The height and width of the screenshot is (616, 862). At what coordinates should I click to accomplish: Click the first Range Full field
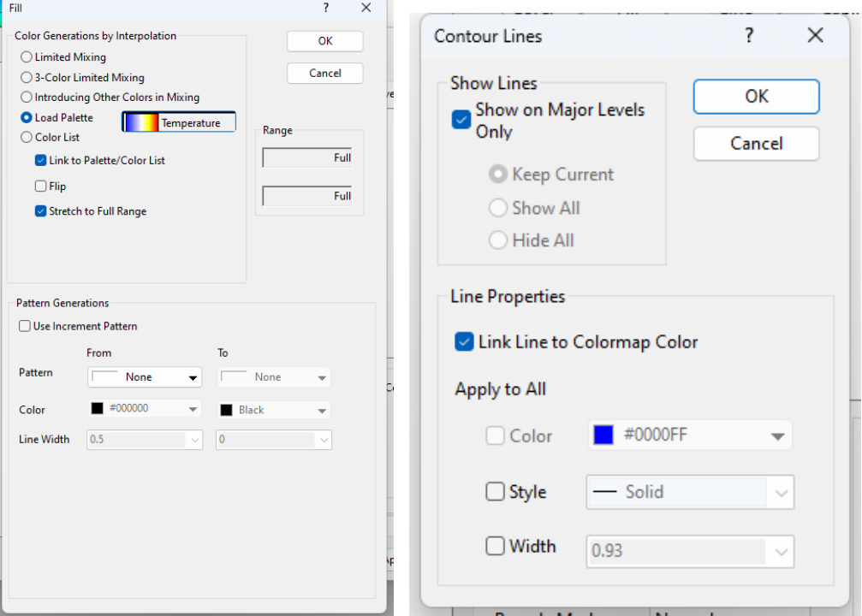[x=307, y=157]
